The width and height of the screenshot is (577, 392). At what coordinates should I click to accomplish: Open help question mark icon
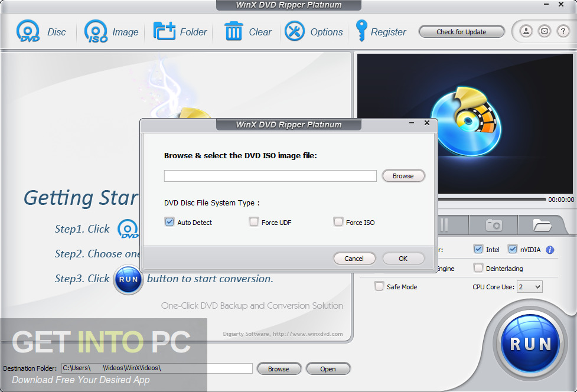563,31
